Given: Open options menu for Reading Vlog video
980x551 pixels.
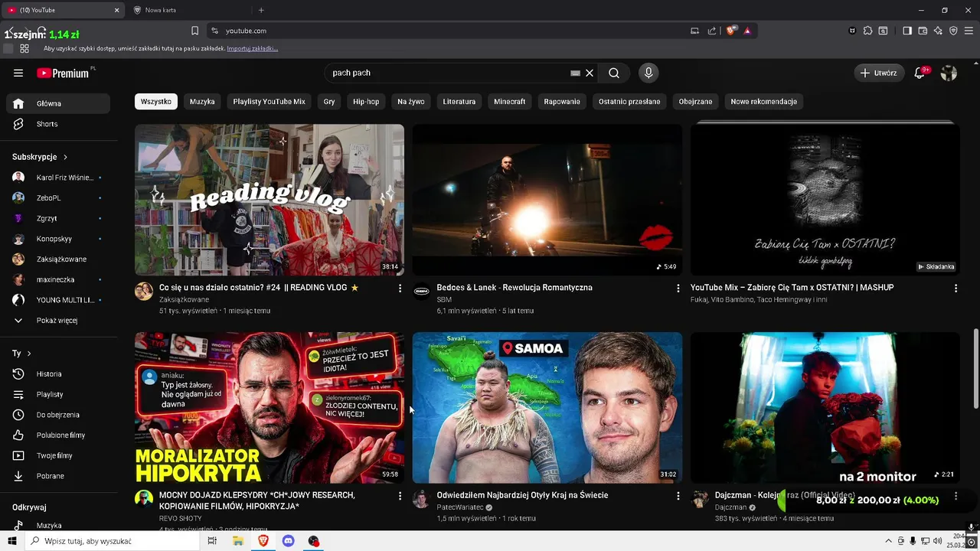Looking at the screenshot, I should [x=400, y=289].
